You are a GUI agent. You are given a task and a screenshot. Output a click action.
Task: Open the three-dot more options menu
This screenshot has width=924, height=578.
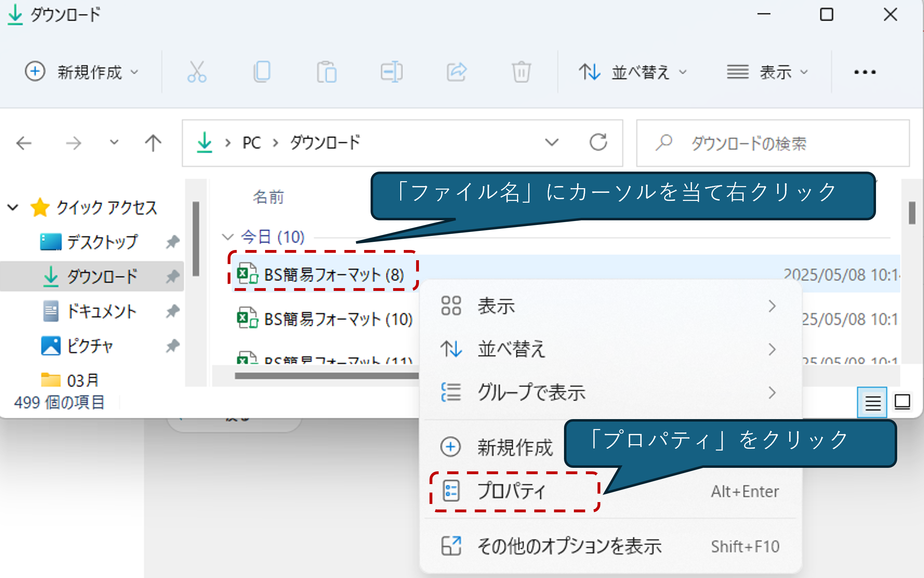(865, 72)
